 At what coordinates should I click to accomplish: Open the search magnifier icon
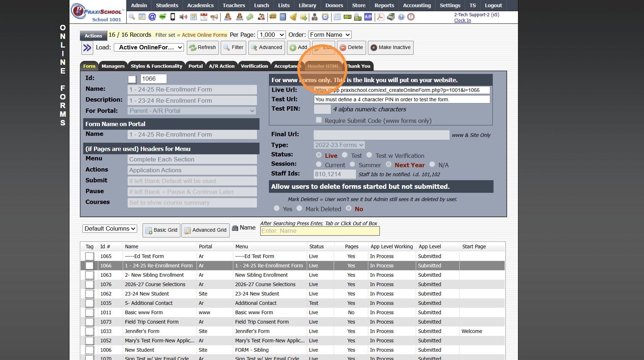[x=131, y=17]
